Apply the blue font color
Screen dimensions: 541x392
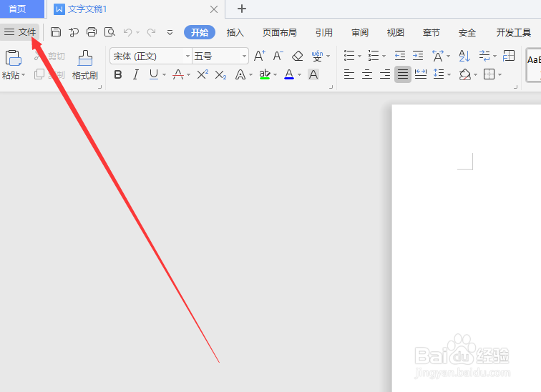tap(289, 74)
